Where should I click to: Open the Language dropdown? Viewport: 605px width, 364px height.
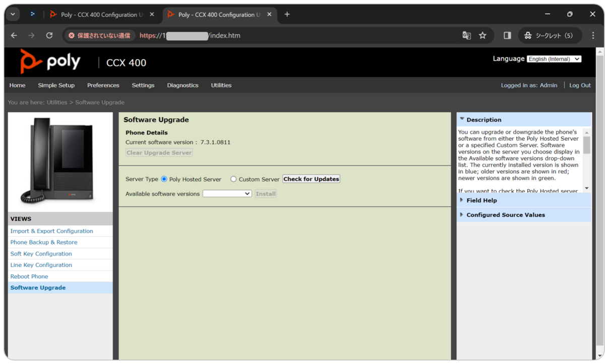tap(554, 59)
